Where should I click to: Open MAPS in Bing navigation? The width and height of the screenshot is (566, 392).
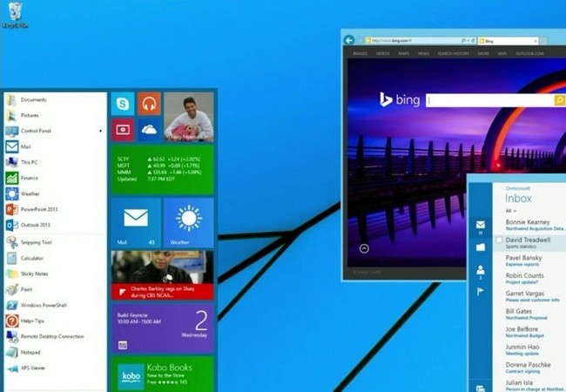tap(403, 53)
